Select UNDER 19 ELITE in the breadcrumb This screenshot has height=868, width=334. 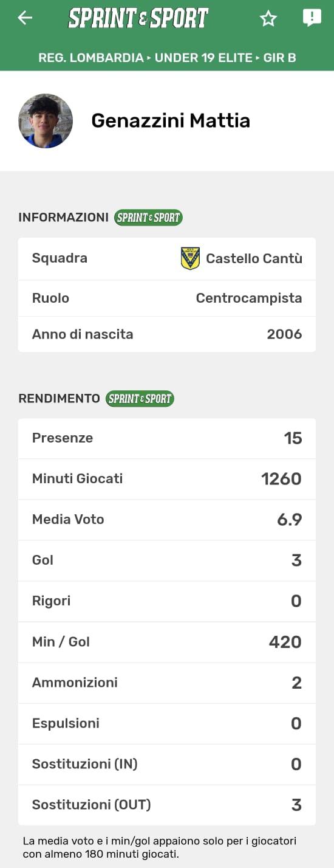tap(203, 58)
